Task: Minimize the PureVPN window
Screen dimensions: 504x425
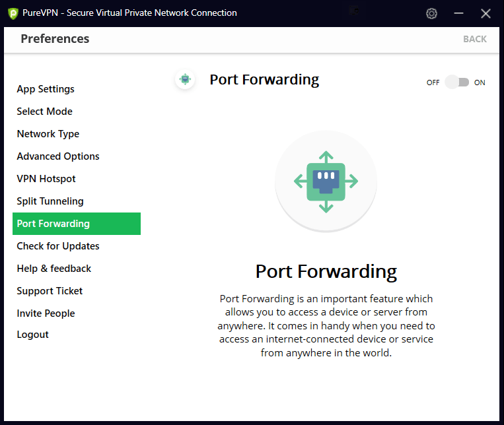Action: tap(459, 13)
